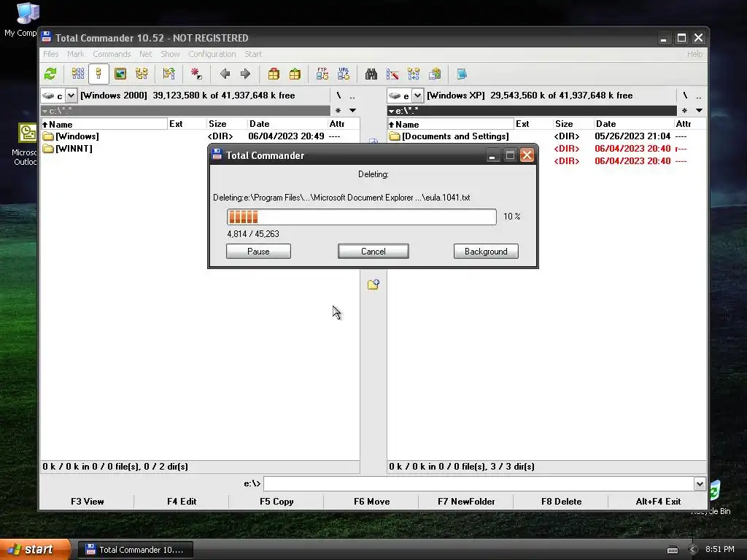Go forward with right arrow icon
Viewport: 747px width, 560px height.
245,74
